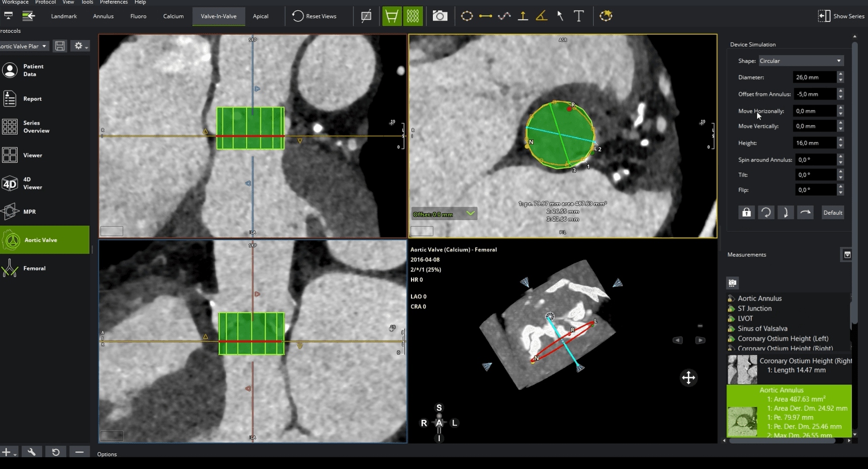The image size is (868, 469).
Task: Open the Preferences menu
Action: 113,3
